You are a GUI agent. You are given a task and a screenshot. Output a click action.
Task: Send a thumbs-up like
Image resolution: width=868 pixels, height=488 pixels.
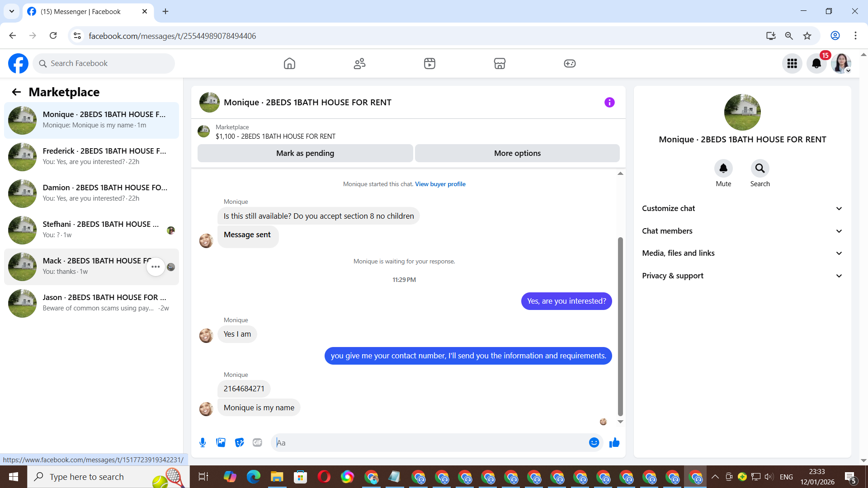coord(614,443)
